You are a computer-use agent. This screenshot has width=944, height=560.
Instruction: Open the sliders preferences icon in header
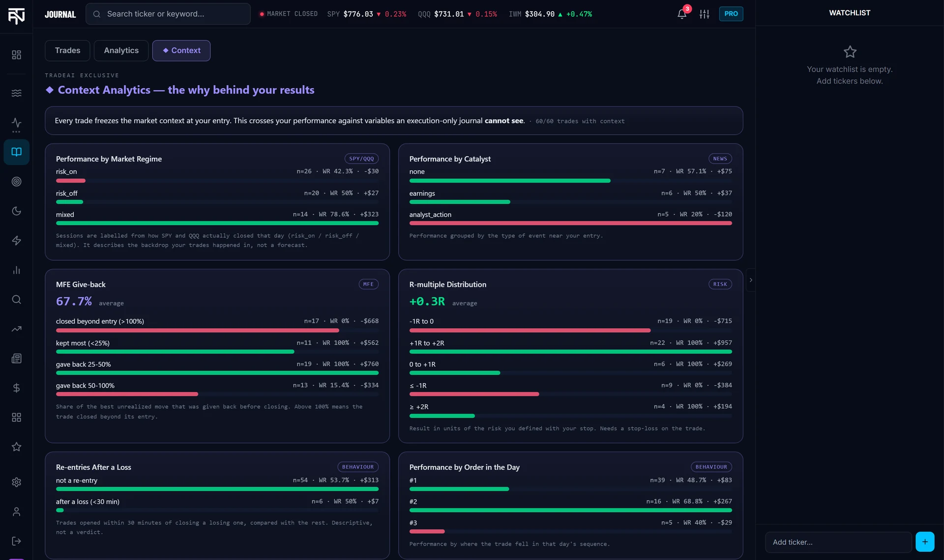pyautogui.click(x=704, y=14)
